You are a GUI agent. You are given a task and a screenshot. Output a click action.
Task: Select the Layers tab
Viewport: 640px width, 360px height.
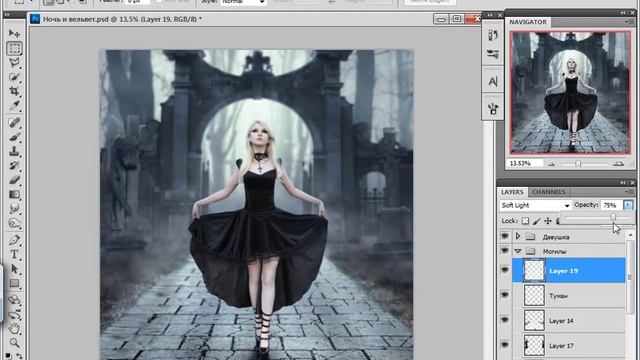(512, 192)
